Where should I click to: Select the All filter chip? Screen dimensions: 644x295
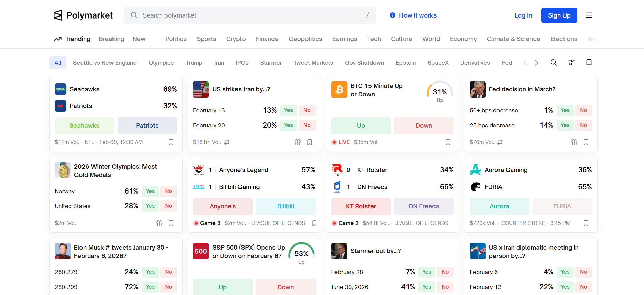(x=58, y=63)
